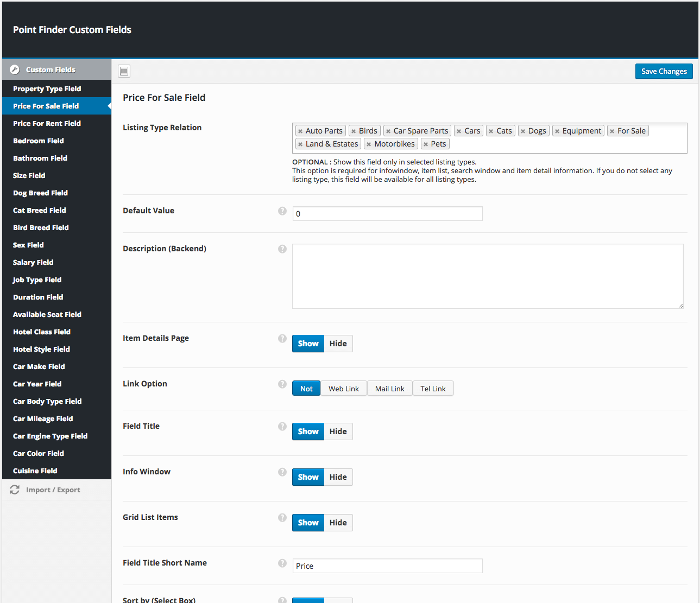Remove the For Sale tag
This screenshot has width=700, height=603.
click(612, 131)
